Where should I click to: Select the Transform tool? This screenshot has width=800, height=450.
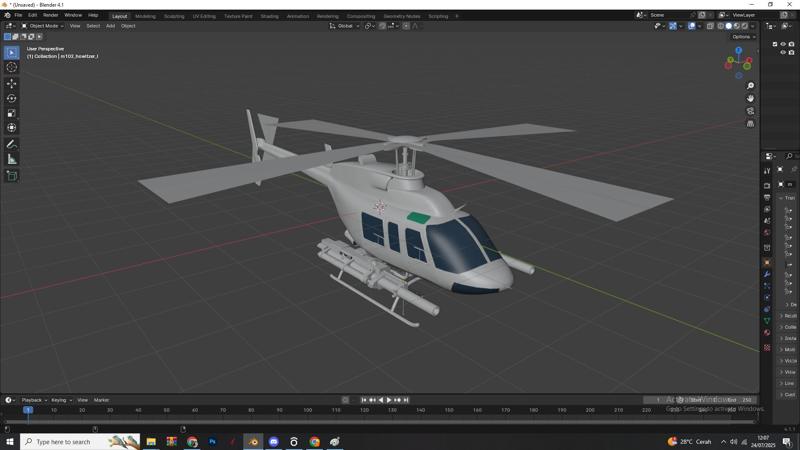coord(11,128)
